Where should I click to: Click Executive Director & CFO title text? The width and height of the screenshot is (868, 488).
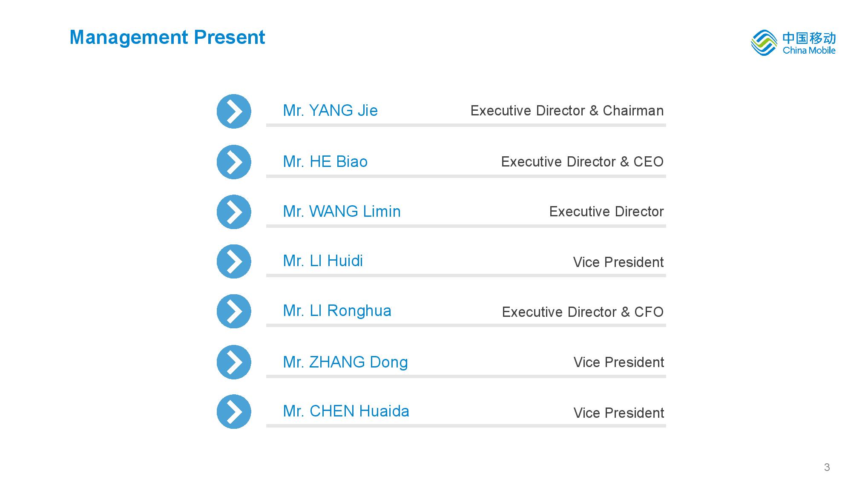click(583, 312)
